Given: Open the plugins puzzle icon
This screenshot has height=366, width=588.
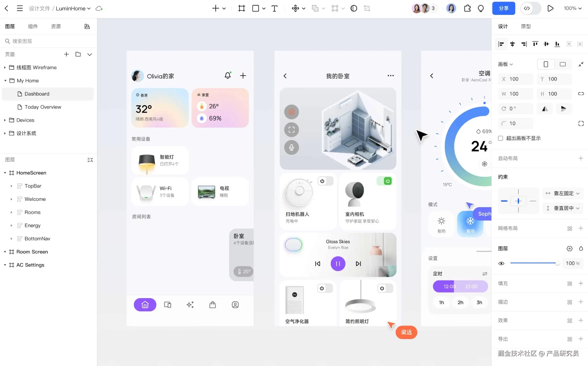Looking at the screenshot, I should [467, 8].
